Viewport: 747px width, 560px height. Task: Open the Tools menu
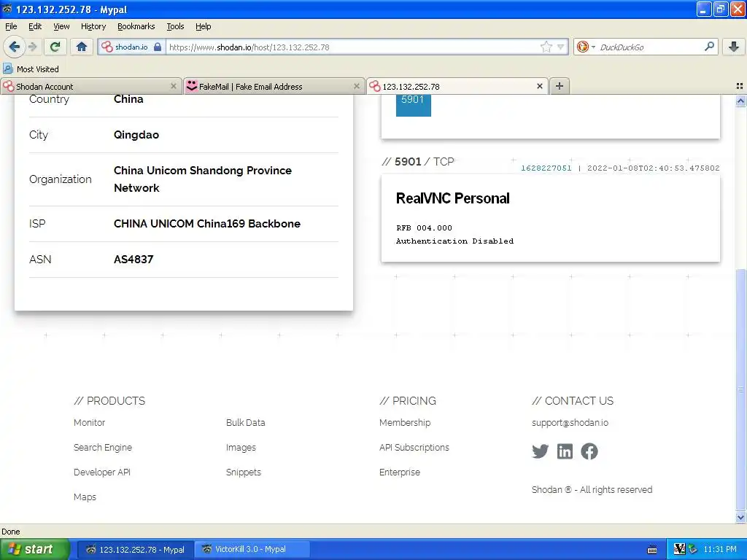[175, 26]
